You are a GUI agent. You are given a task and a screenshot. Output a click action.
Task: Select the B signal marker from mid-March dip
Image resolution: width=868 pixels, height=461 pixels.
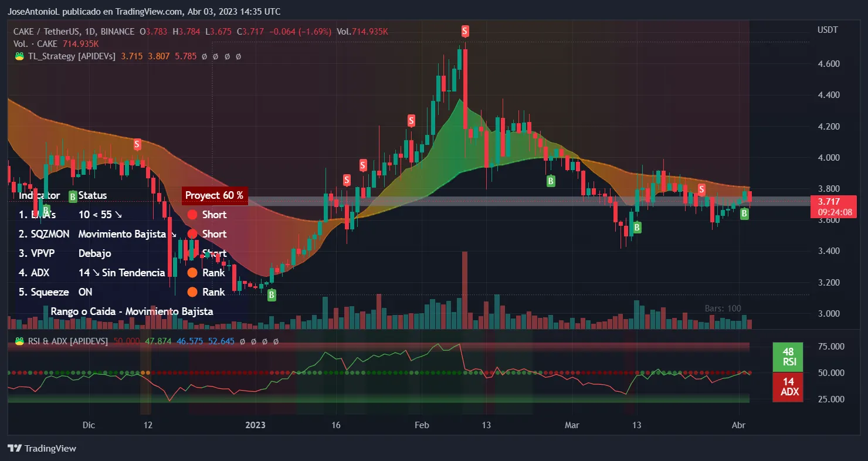point(636,227)
